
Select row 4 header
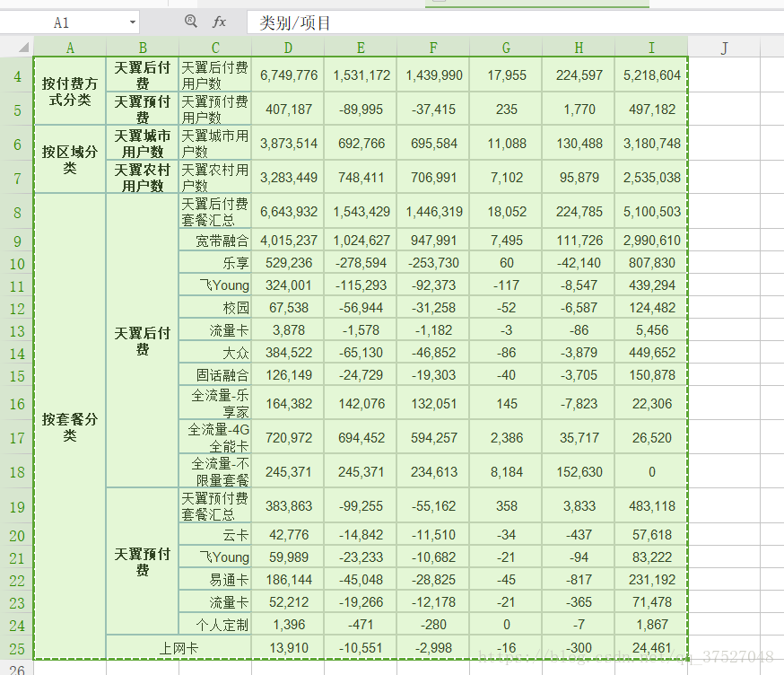click(17, 75)
